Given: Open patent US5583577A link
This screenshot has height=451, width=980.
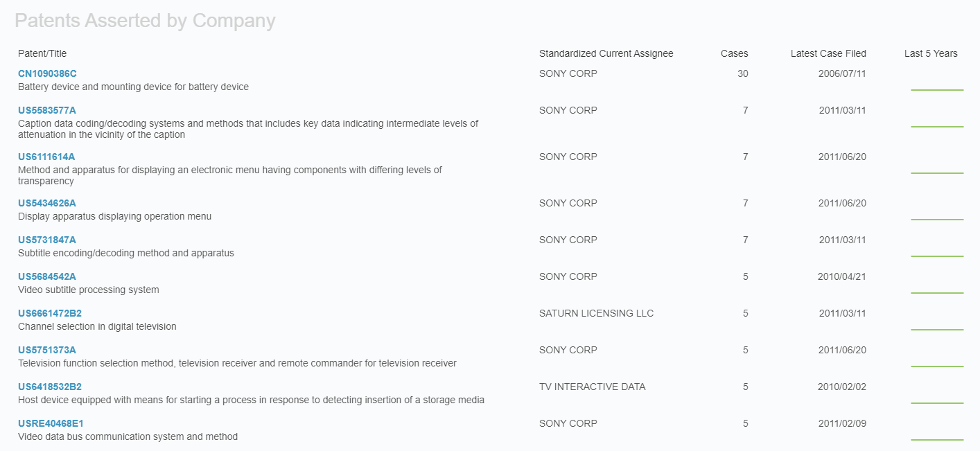Looking at the screenshot, I should tap(47, 110).
